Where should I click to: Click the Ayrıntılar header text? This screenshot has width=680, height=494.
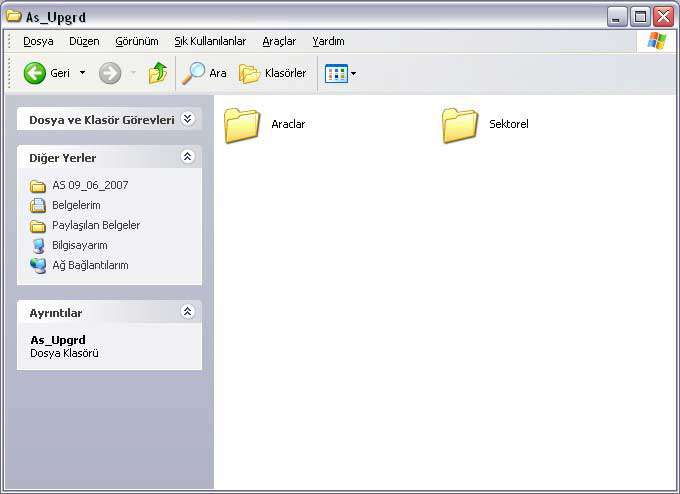pyautogui.click(x=56, y=313)
